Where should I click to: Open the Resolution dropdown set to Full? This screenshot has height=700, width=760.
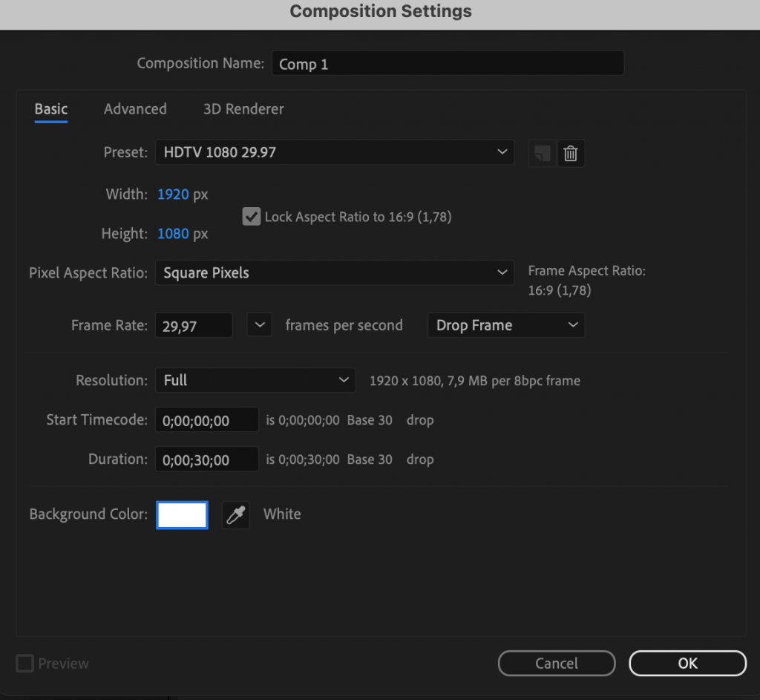pyautogui.click(x=255, y=379)
